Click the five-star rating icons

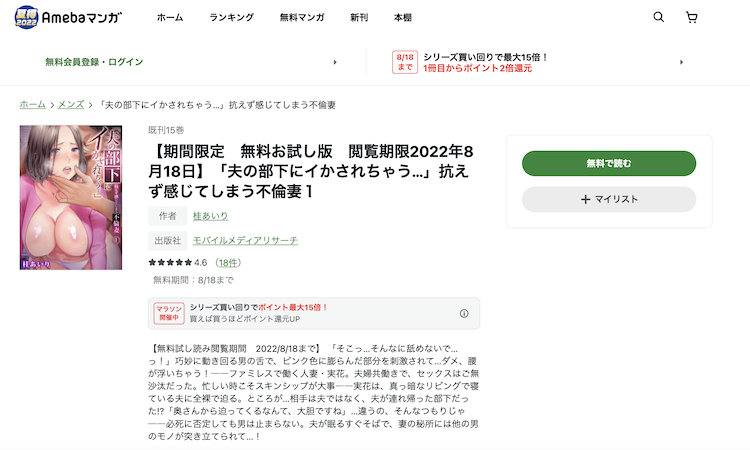pos(170,263)
